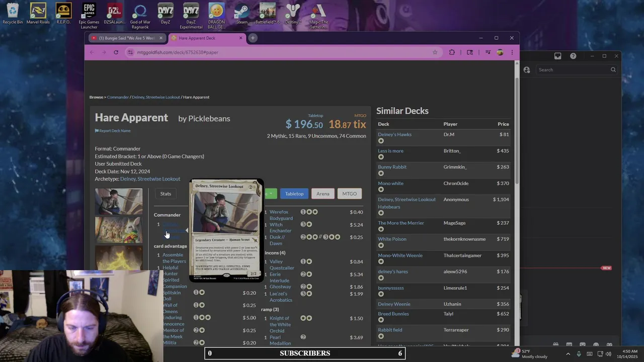
Task: Open the Battlefield 6 desktop shortcut
Action: pos(267,14)
